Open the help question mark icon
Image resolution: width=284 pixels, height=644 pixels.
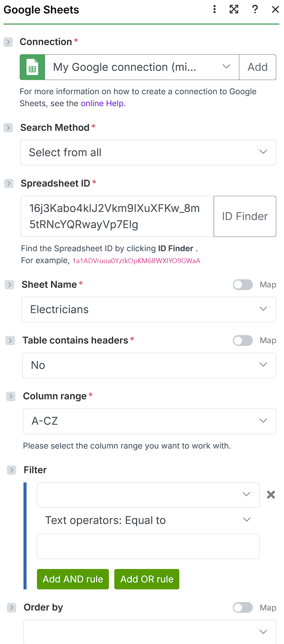255,9
